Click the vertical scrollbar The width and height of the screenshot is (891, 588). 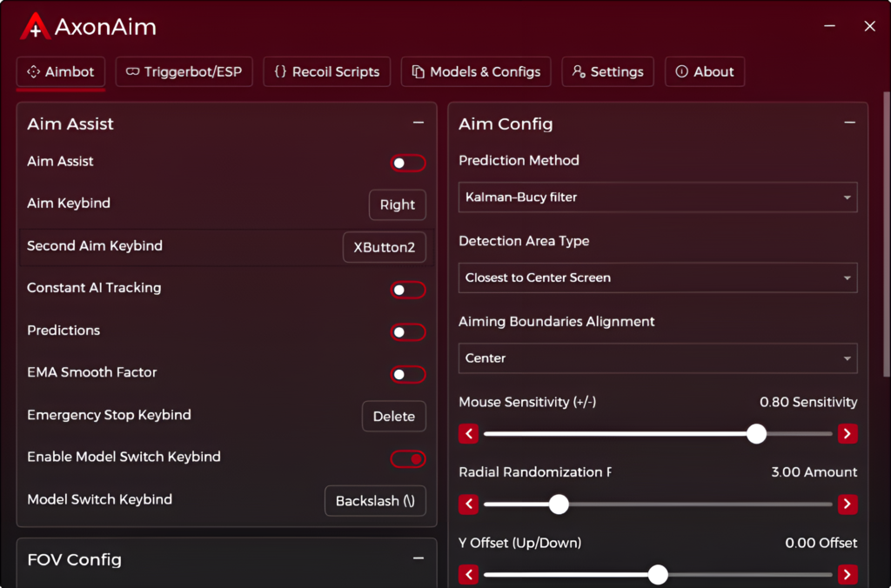point(886,234)
